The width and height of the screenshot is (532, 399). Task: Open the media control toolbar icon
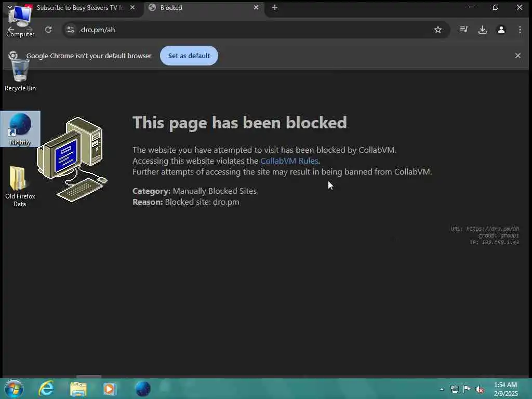[464, 30]
